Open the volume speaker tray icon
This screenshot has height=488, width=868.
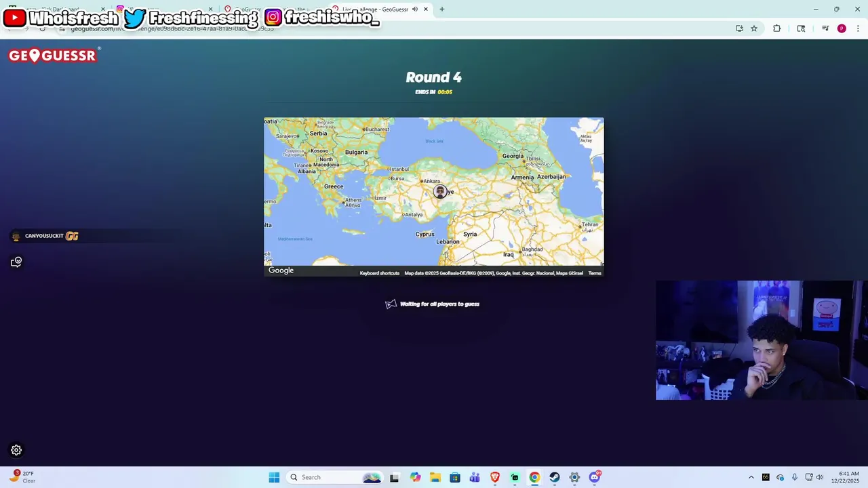click(x=819, y=477)
